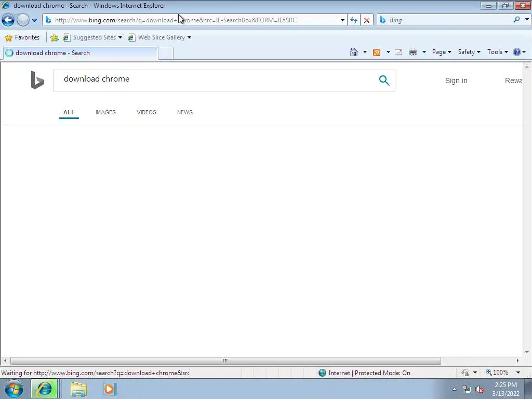This screenshot has height=399, width=532.
Task: Click the Refresh page icon
Action: pos(354,20)
